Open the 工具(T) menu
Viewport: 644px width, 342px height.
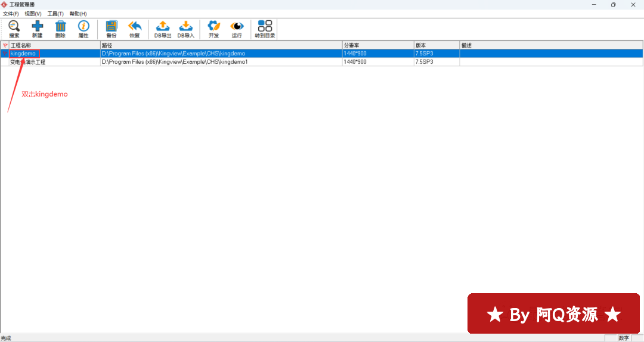pos(55,14)
